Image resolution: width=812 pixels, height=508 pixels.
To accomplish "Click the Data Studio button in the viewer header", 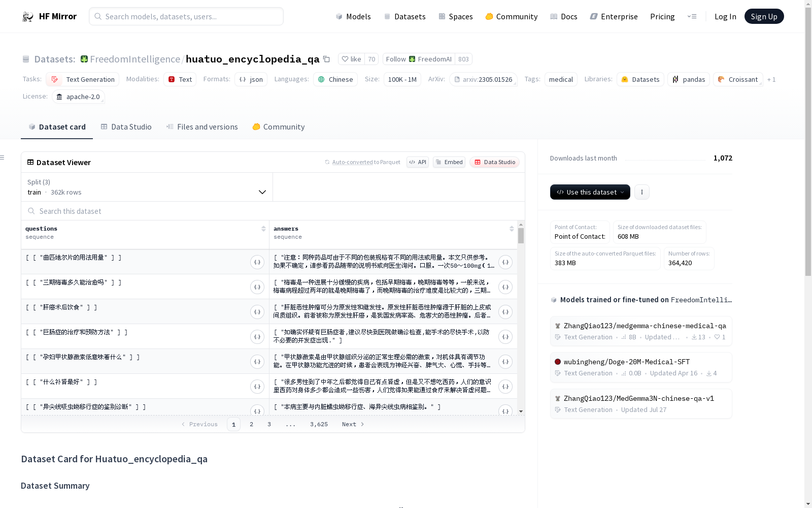I will pyautogui.click(x=494, y=162).
